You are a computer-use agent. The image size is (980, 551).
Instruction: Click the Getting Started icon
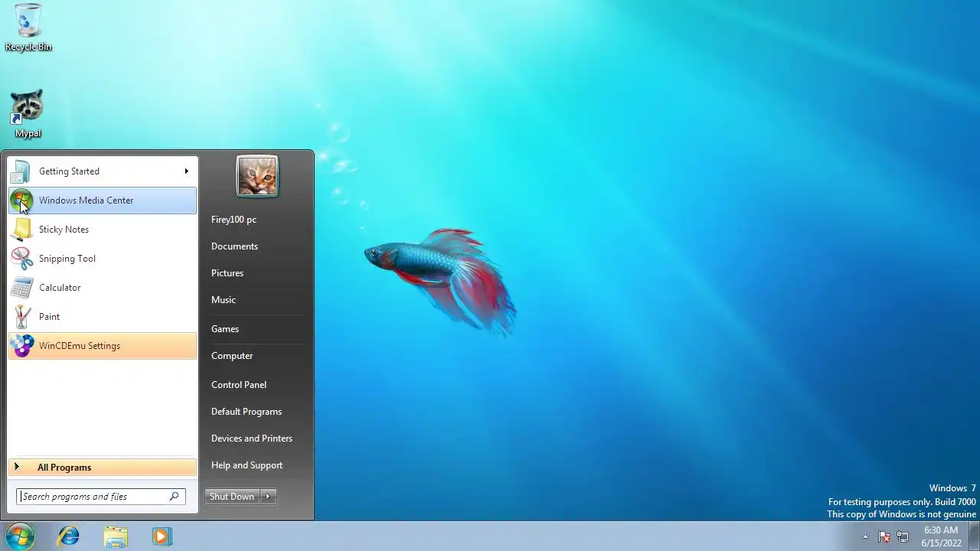[21, 171]
